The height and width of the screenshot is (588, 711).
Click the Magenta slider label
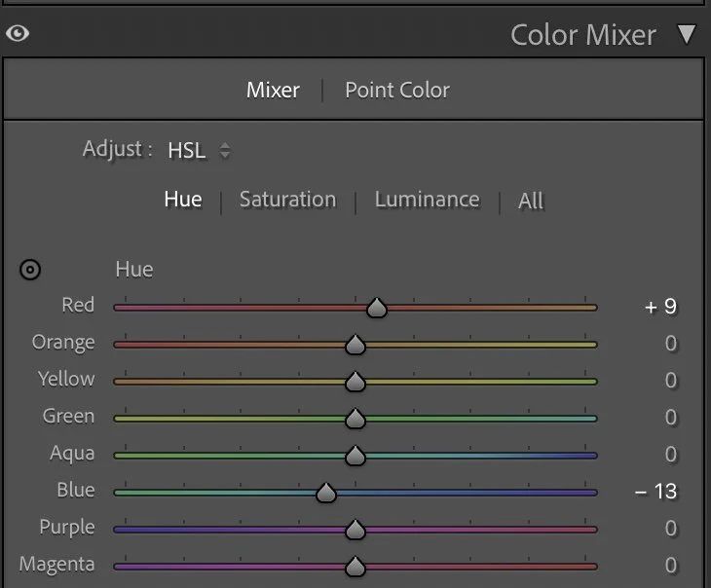pyautogui.click(x=57, y=565)
